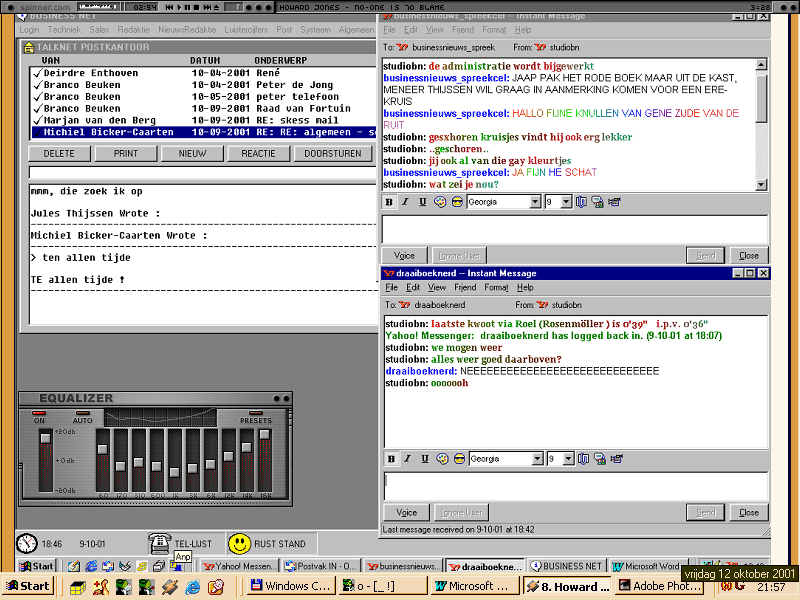800x600 pixels.
Task: Toggle the equalizer AUTO switch
Action: click(x=82, y=413)
